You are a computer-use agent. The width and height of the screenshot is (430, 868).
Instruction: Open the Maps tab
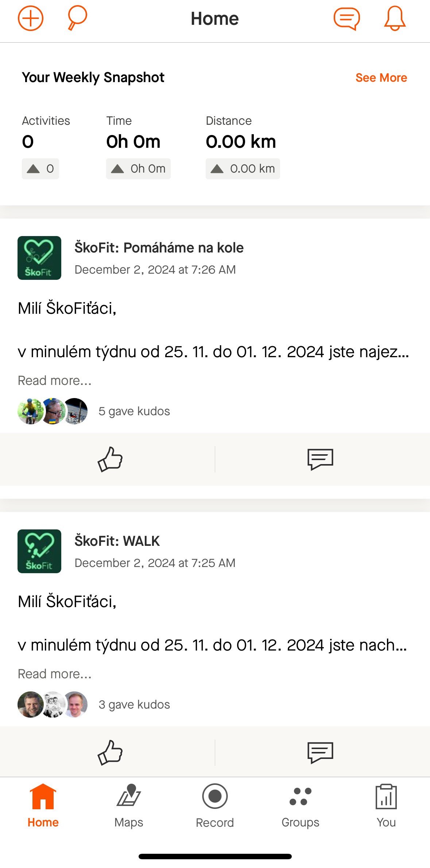pyautogui.click(x=129, y=806)
